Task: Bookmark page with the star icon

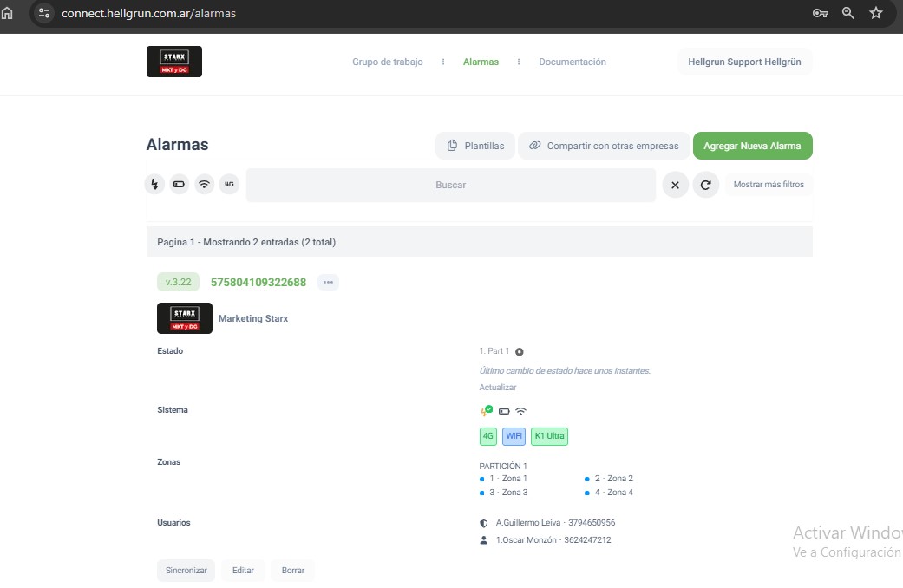Action: pyautogui.click(x=876, y=13)
